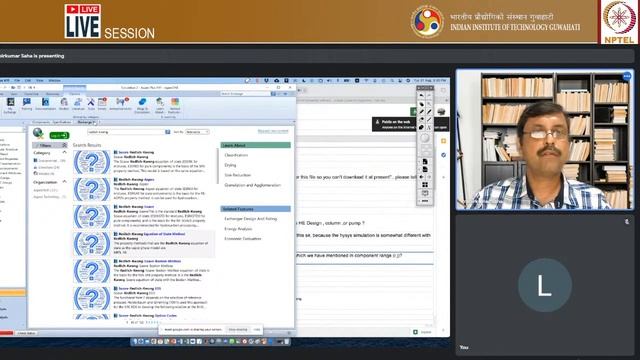Select the line tool in annotation palette
The image size is (640, 360).
pos(429,120)
